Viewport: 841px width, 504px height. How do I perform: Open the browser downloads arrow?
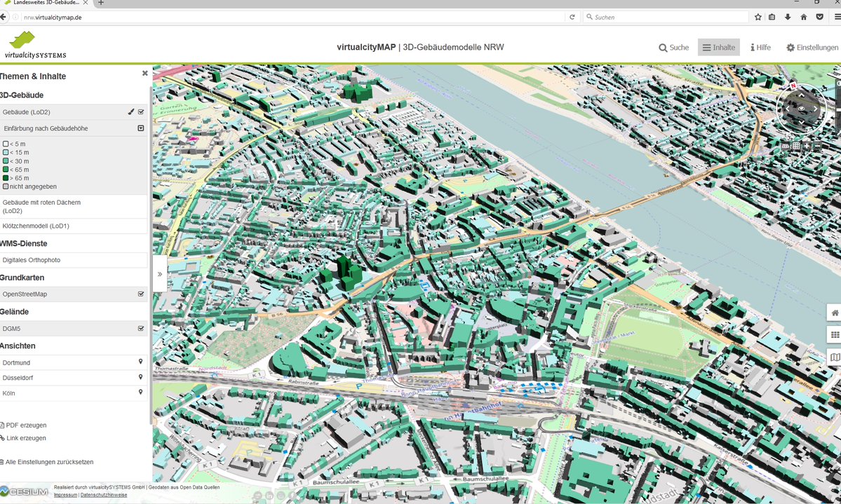click(x=788, y=17)
